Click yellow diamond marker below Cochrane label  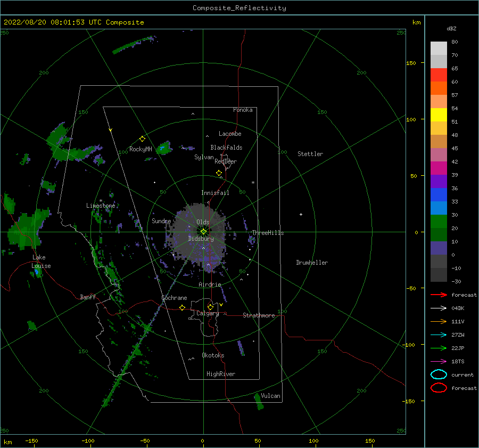point(183,308)
